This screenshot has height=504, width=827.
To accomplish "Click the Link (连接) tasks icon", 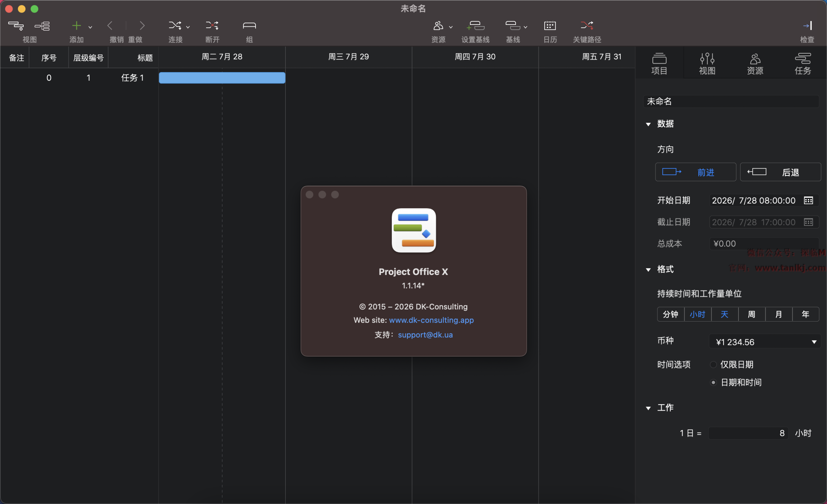I will pyautogui.click(x=175, y=26).
